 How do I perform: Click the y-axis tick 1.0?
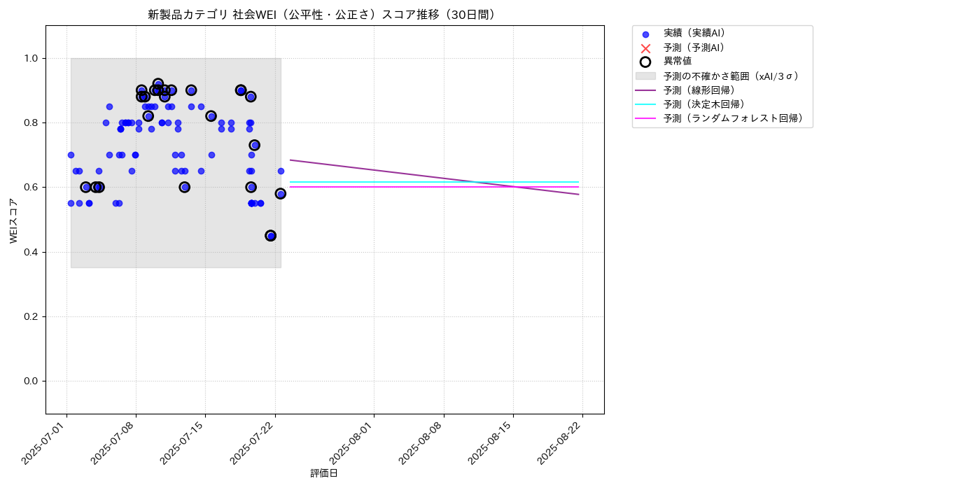(31, 58)
